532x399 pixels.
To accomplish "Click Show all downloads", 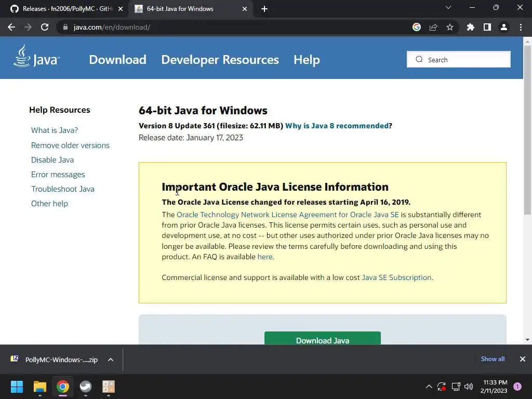I will coord(493,359).
